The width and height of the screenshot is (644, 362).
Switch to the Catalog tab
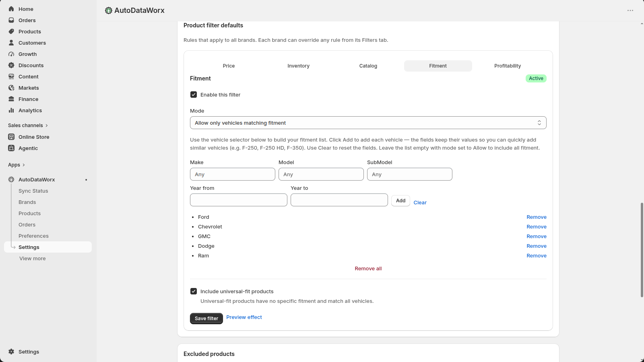pyautogui.click(x=368, y=66)
